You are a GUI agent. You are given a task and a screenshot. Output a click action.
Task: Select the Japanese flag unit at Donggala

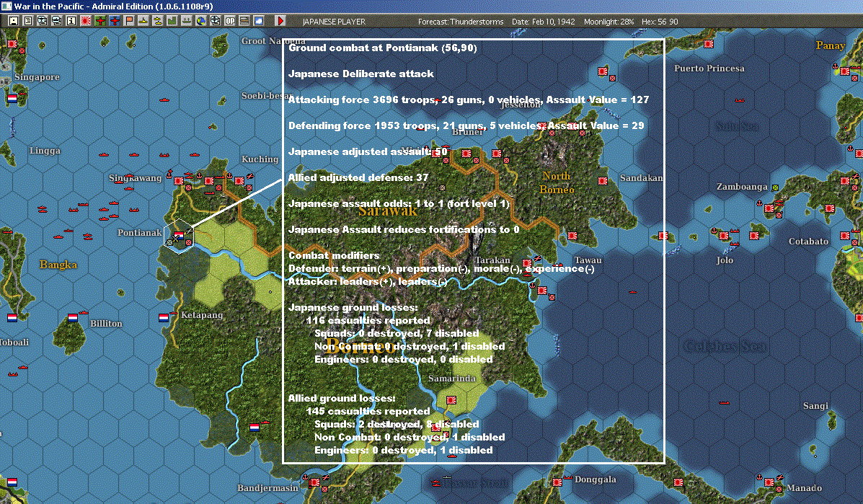(557, 482)
